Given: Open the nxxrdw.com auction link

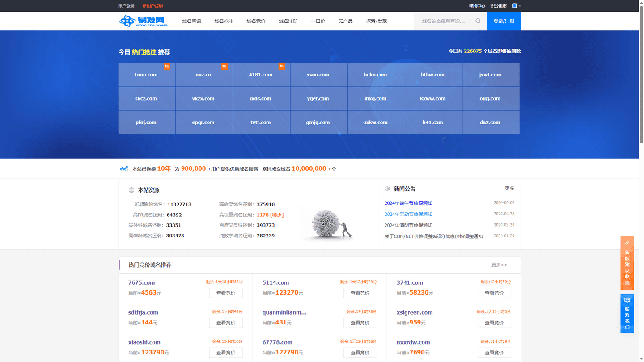Looking at the screenshot, I should (413, 342).
